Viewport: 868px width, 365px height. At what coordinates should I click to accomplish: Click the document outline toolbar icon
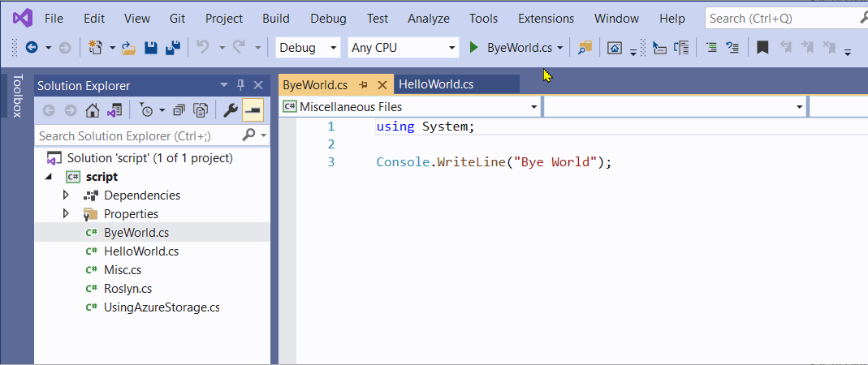680,48
